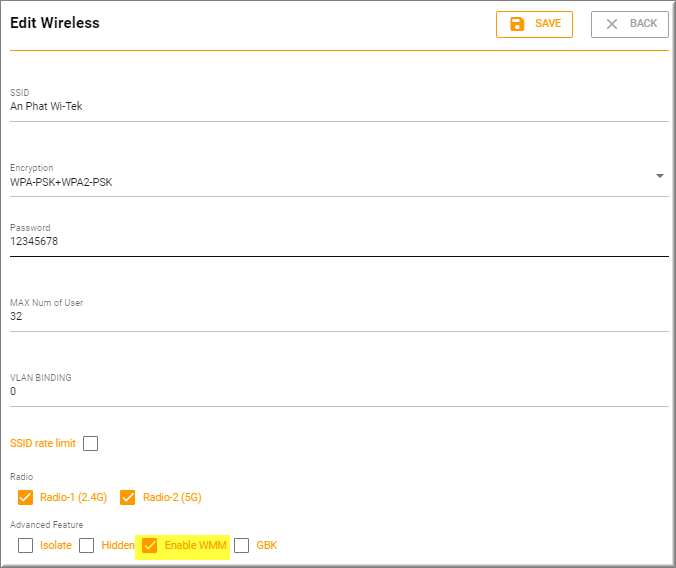
Task: Enable the Hidden SSID checkbox
Action: (x=87, y=545)
